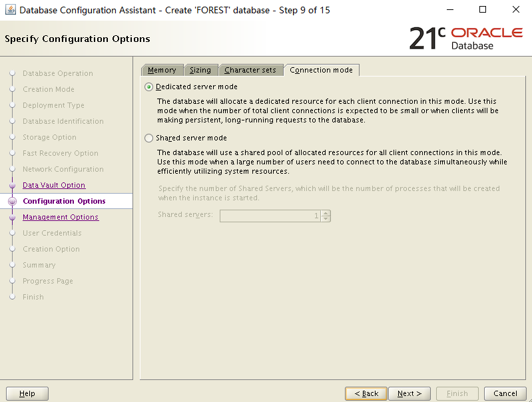532x402 pixels.
Task: Click the Progress Page step label
Action: pyautogui.click(x=48, y=281)
